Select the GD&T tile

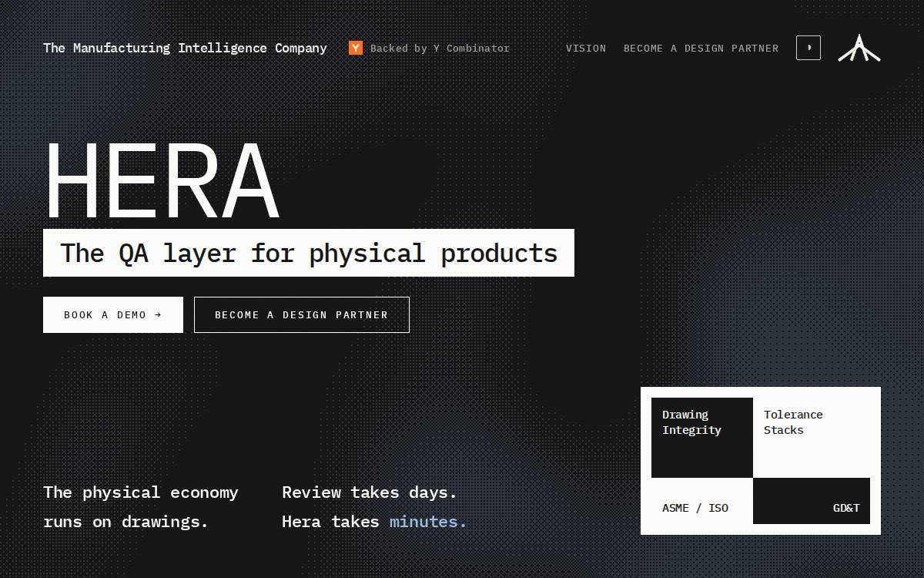[812, 501]
